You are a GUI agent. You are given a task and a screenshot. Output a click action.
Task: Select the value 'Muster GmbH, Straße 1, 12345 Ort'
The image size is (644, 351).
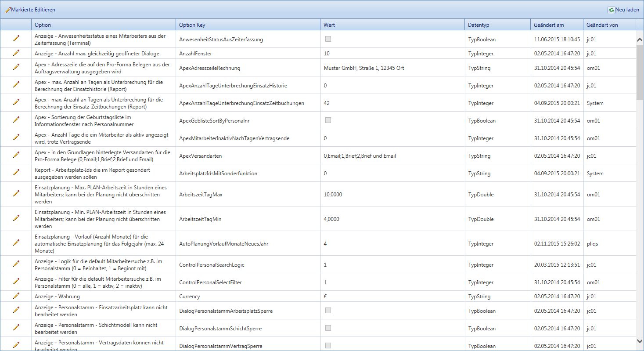(364, 68)
